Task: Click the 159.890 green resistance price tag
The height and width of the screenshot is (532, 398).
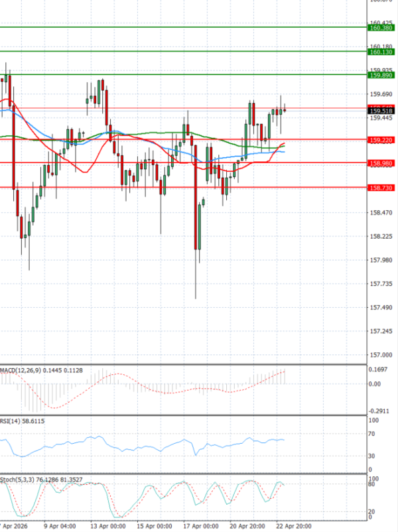Action: pos(382,76)
